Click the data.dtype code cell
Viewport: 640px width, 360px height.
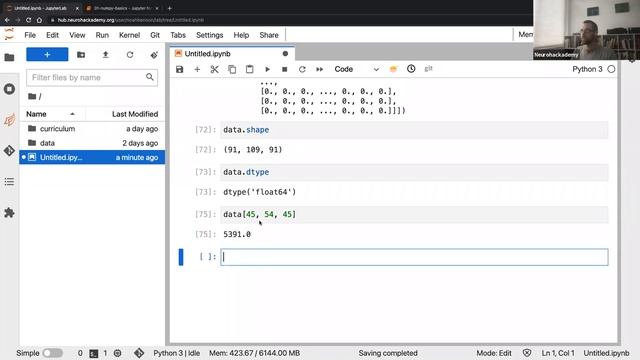[414, 172]
